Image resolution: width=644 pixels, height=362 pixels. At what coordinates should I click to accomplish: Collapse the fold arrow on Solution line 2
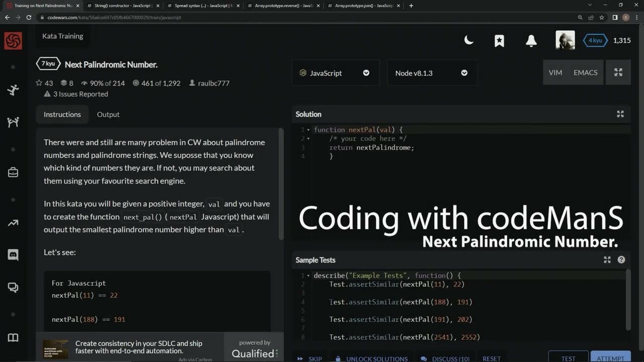click(x=308, y=139)
